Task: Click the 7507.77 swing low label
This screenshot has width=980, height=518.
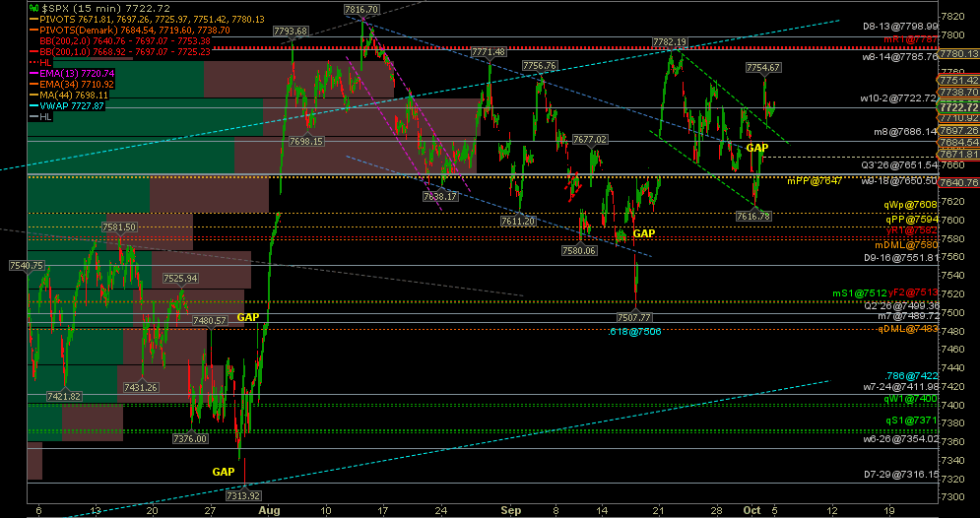Action: click(x=635, y=317)
